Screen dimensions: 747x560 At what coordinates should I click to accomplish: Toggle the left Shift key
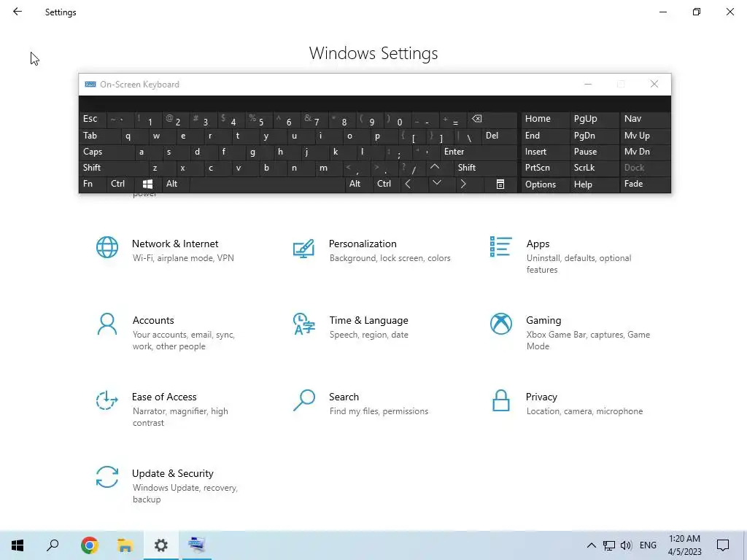[x=113, y=167]
